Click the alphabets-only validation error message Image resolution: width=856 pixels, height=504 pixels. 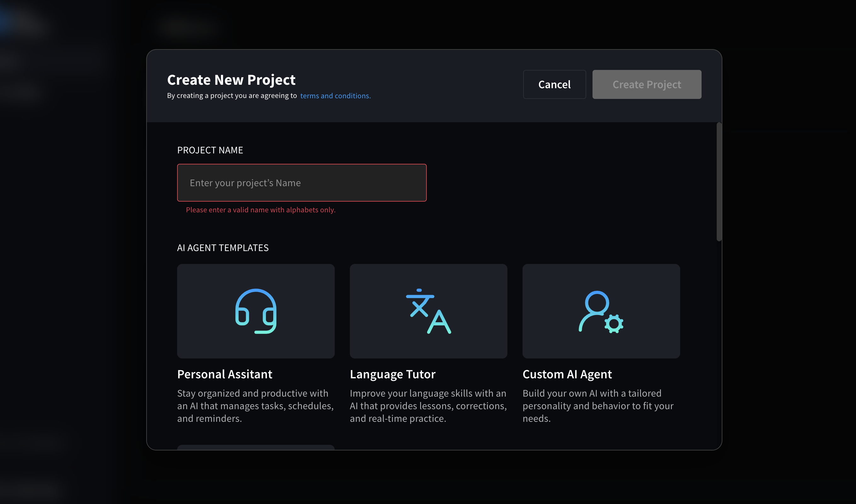click(261, 210)
